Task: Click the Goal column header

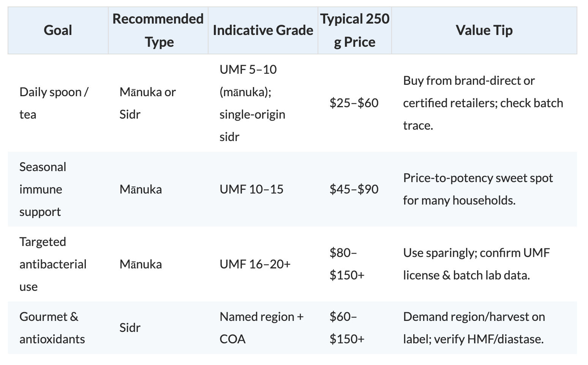Action: (x=58, y=30)
